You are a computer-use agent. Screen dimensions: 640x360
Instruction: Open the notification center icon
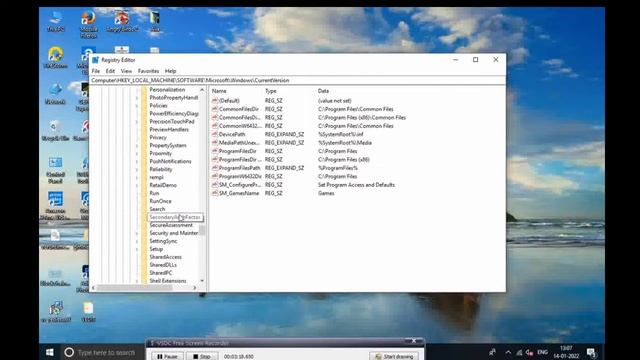(591, 352)
